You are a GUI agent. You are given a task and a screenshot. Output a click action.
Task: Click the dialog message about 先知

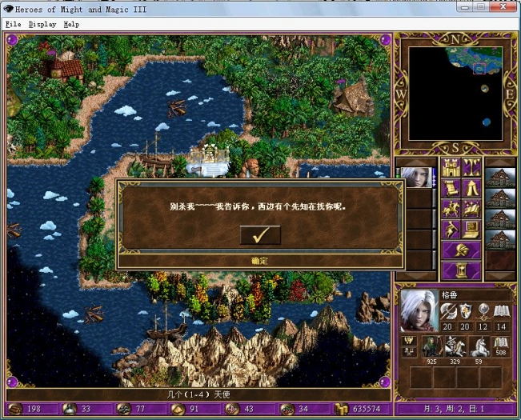pyautogui.click(x=258, y=206)
